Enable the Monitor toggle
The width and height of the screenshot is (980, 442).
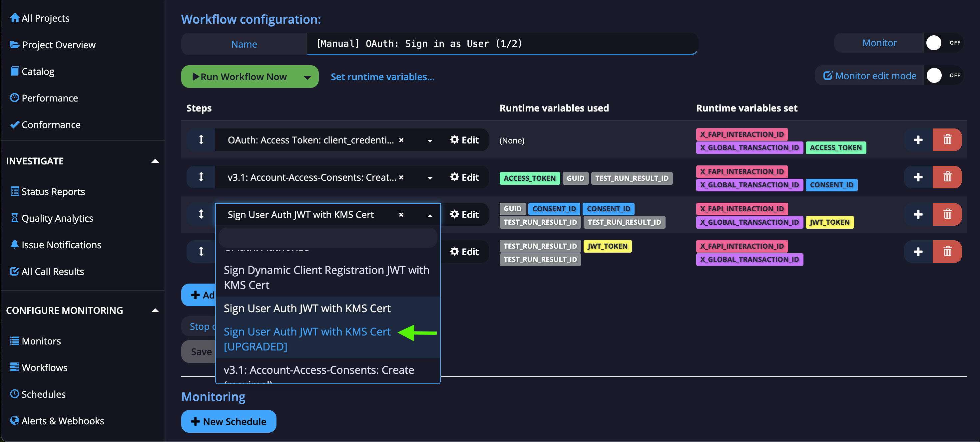pyautogui.click(x=934, y=43)
